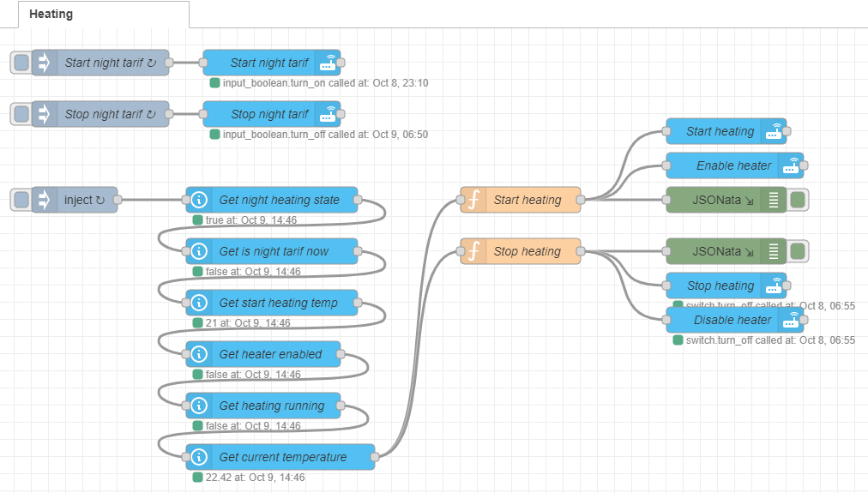The image size is (868, 493).
Task: Select the Stop heating function node label
Action: [527, 251]
